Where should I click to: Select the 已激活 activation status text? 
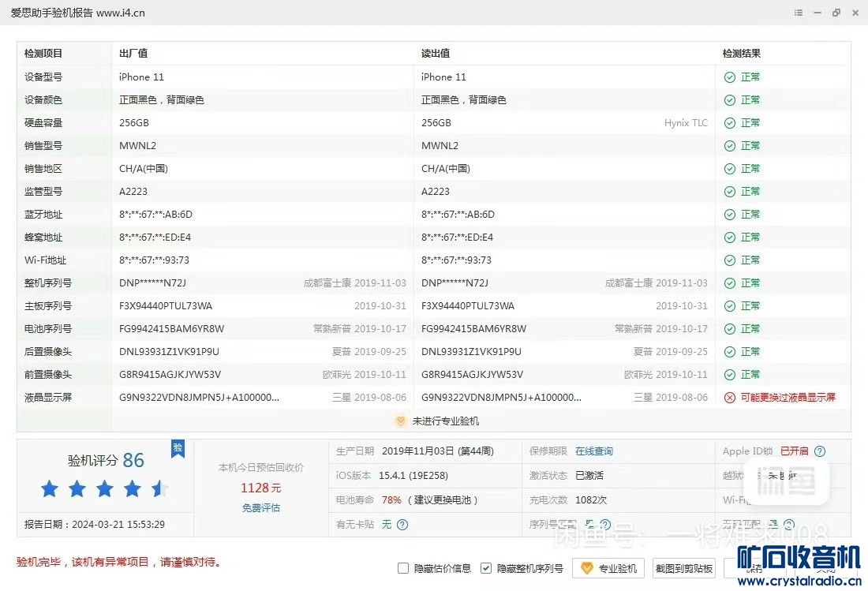click(x=589, y=475)
